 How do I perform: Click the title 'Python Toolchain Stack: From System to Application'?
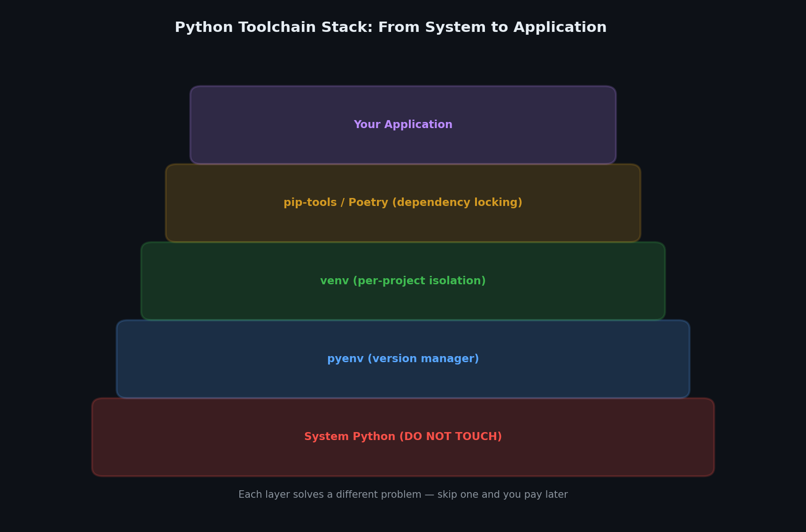[391, 27]
